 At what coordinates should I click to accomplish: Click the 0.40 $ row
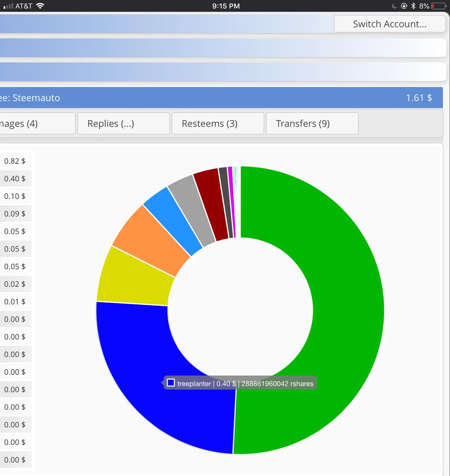pos(16,178)
